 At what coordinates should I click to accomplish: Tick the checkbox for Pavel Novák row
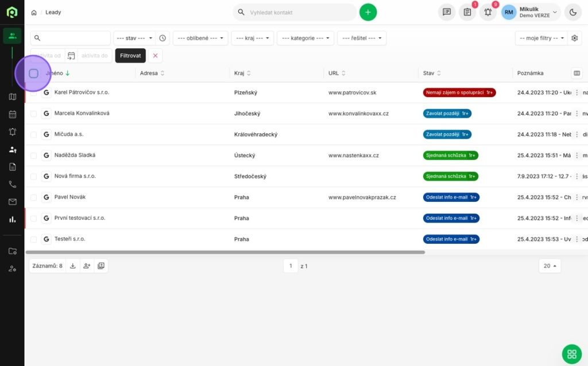[33, 197]
